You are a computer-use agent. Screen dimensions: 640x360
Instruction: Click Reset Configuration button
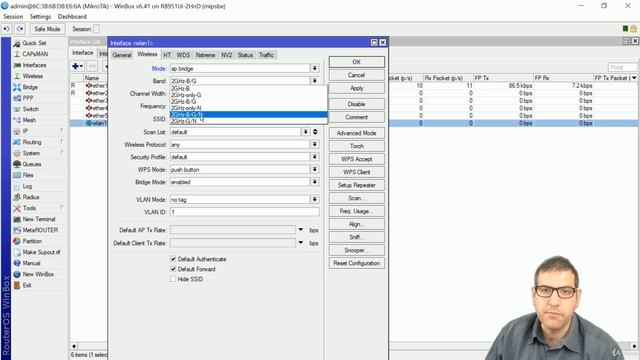pos(356,263)
